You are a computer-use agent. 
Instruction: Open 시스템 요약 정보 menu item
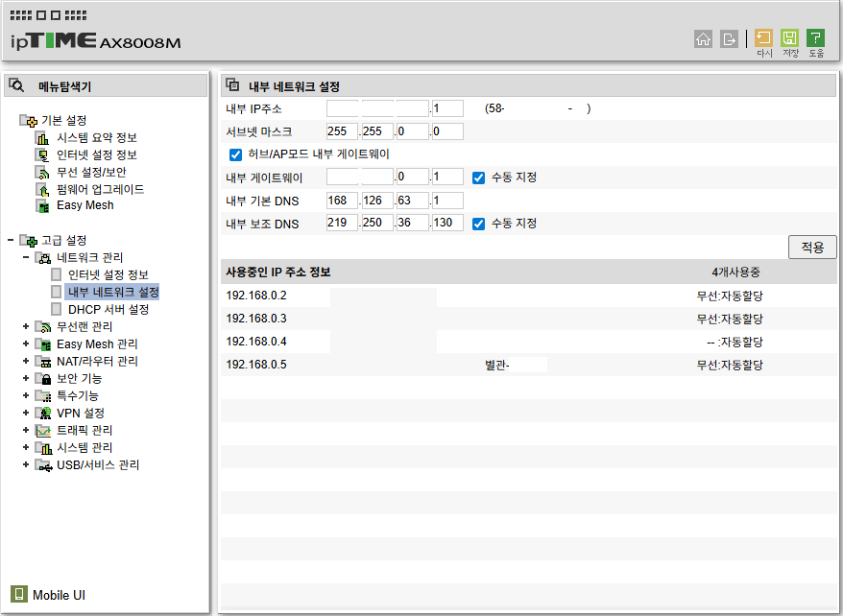click(x=97, y=138)
